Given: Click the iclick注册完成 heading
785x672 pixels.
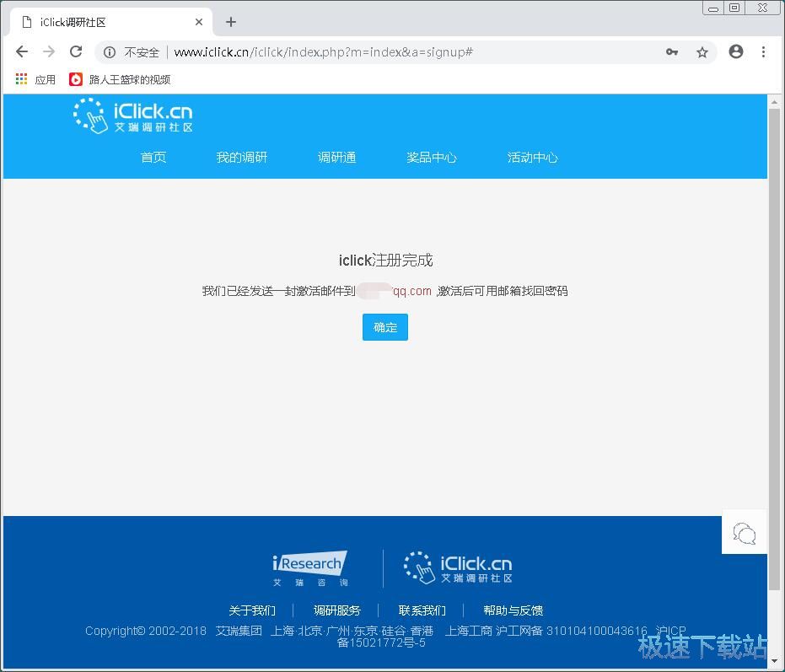Looking at the screenshot, I should point(385,261).
